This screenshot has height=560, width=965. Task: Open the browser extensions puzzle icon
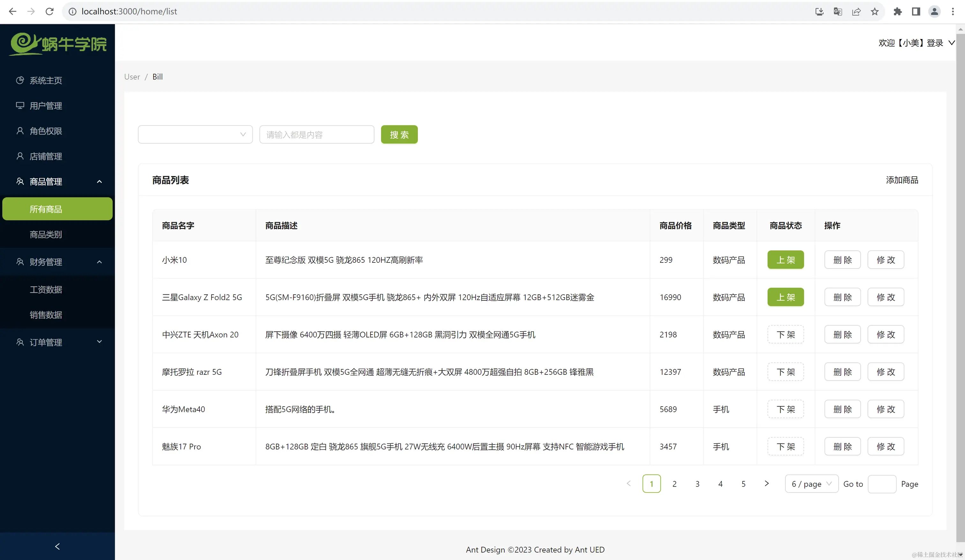[897, 11]
